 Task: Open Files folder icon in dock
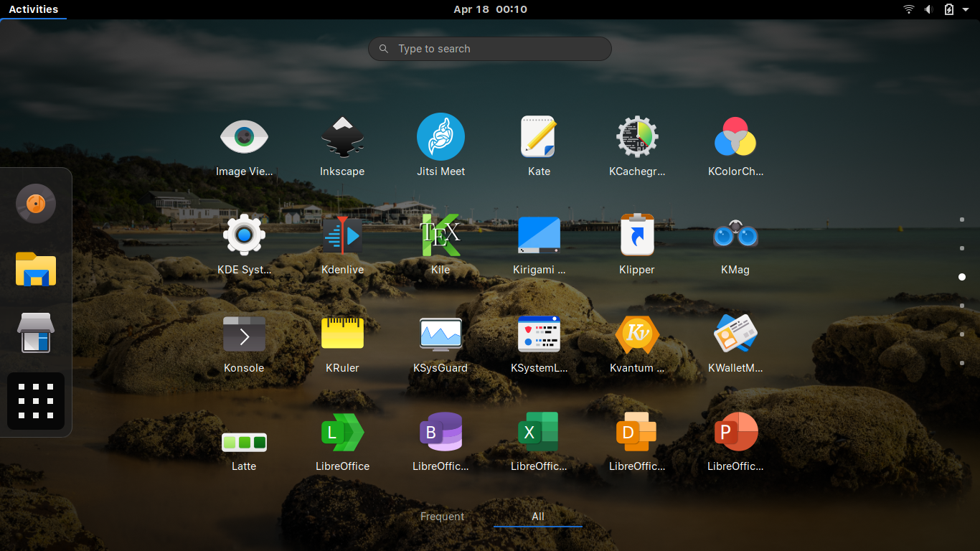point(36,269)
